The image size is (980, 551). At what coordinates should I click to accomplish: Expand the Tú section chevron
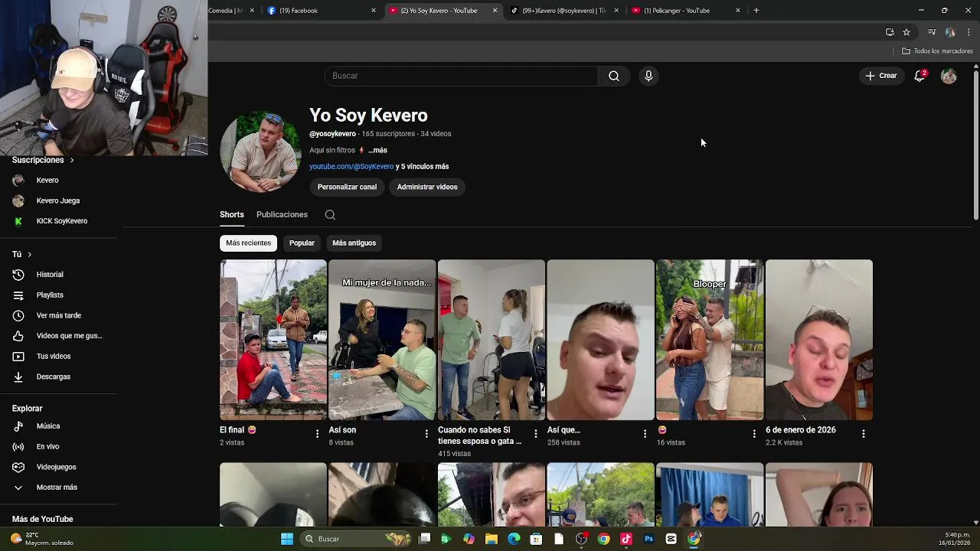[30, 254]
